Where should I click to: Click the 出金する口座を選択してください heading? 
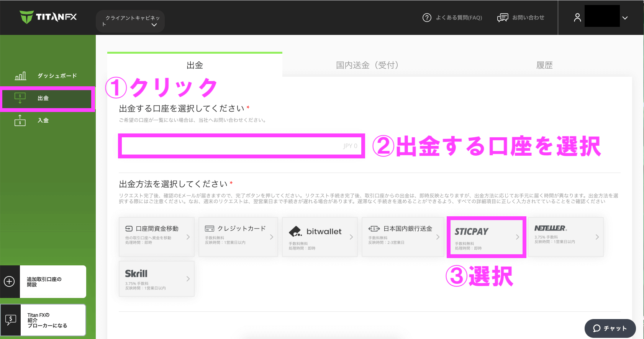tap(182, 109)
